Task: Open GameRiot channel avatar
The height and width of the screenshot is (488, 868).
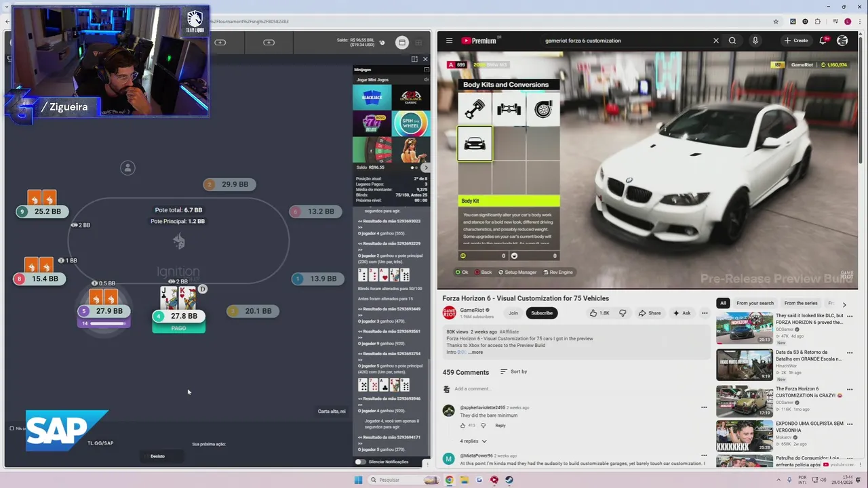Action: [x=449, y=312]
